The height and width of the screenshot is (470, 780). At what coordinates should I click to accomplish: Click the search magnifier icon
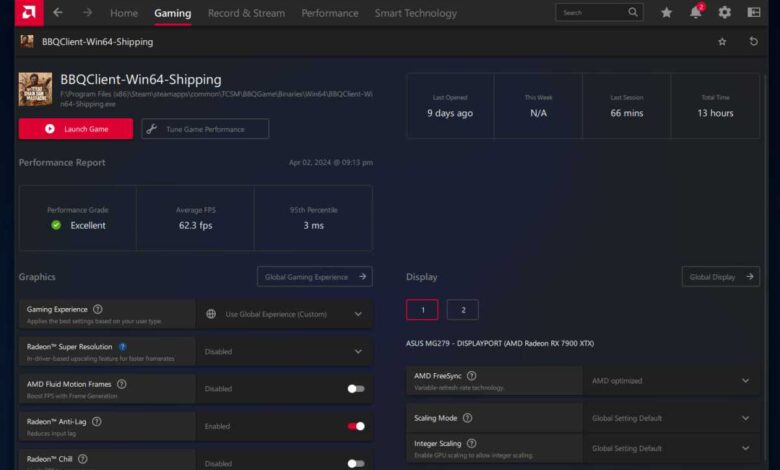pos(633,12)
